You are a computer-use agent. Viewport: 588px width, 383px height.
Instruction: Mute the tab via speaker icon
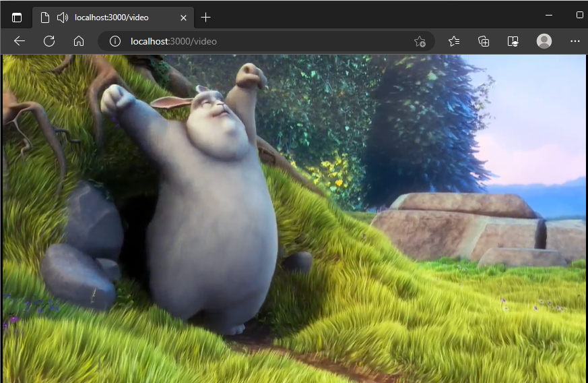(x=62, y=18)
